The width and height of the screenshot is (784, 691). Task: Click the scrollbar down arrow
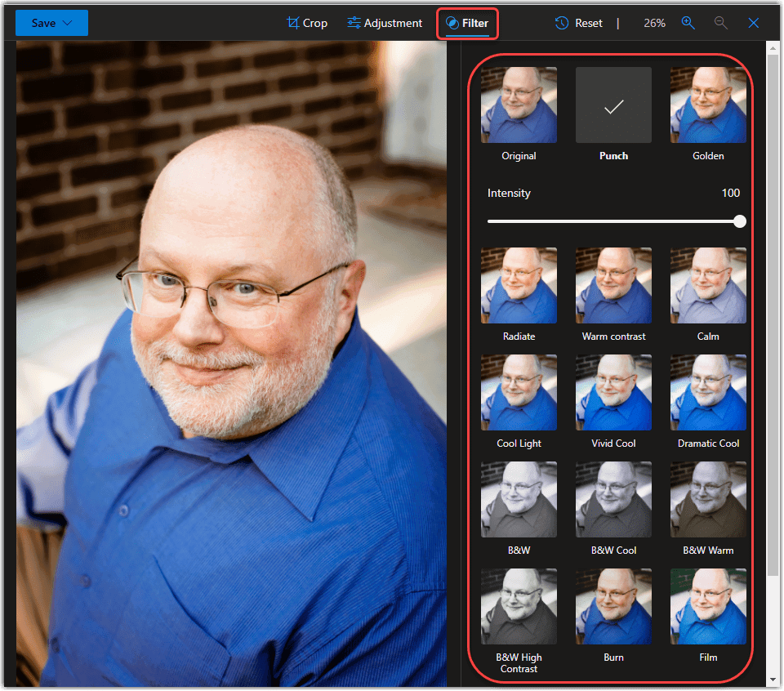point(773,680)
